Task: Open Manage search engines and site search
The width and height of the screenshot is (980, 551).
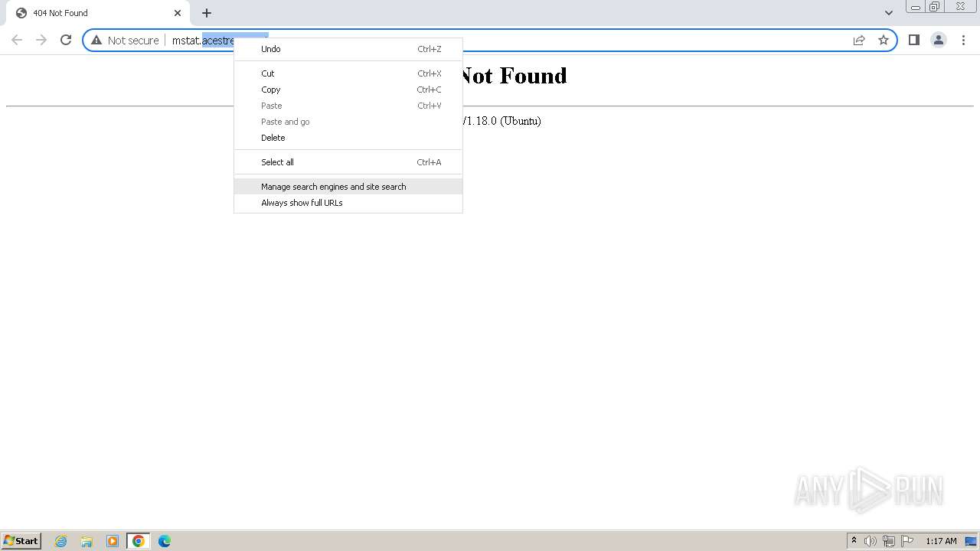Action: point(348,187)
